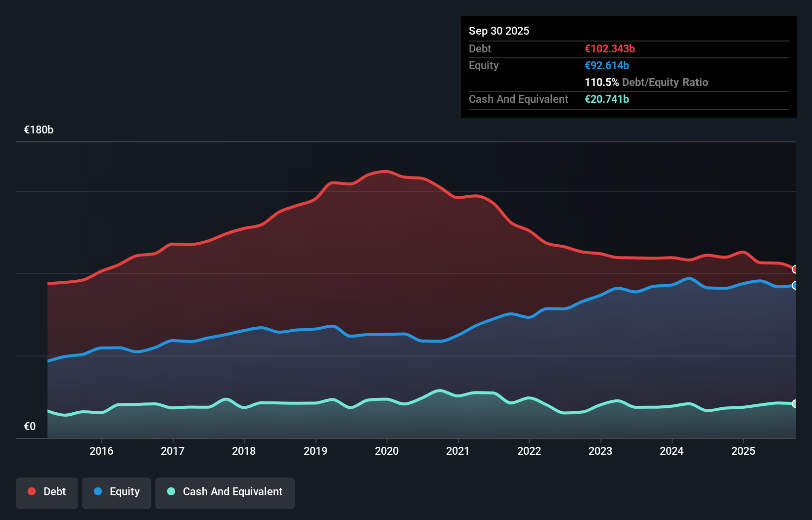Click the 2018 x-axis label
The height and width of the screenshot is (520, 812).
click(244, 451)
